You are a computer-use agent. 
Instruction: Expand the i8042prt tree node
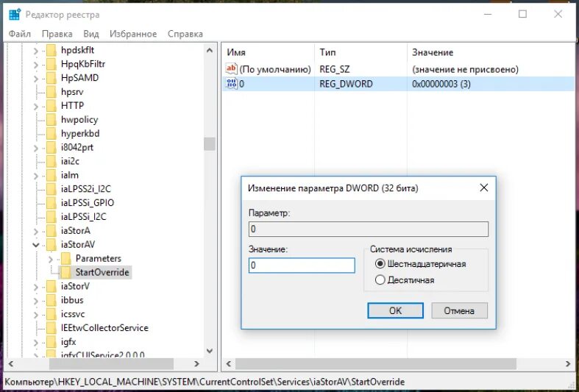coord(36,148)
